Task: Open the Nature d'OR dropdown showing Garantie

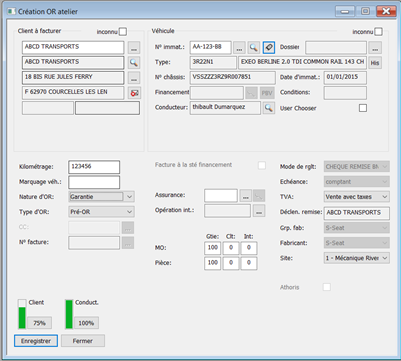Action: pyautogui.click(x=101, y=197)
